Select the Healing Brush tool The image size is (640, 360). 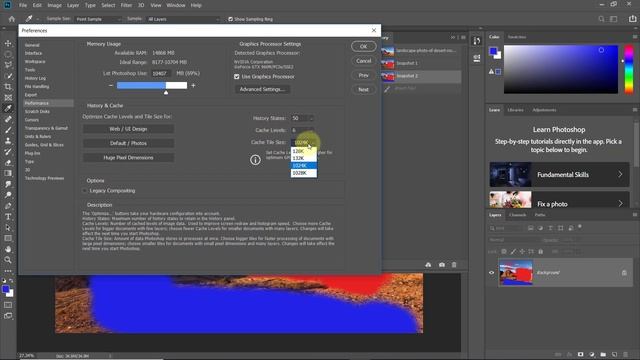(x=8, y=119)
